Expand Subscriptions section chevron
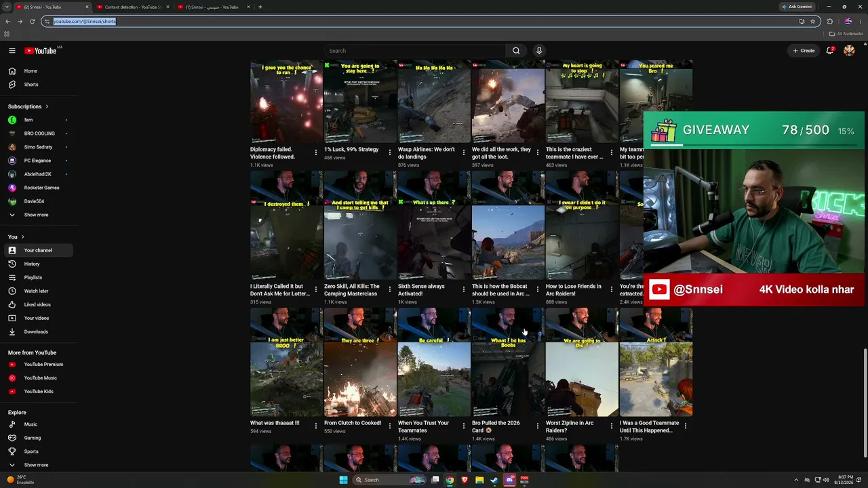 tap(47, 106)
